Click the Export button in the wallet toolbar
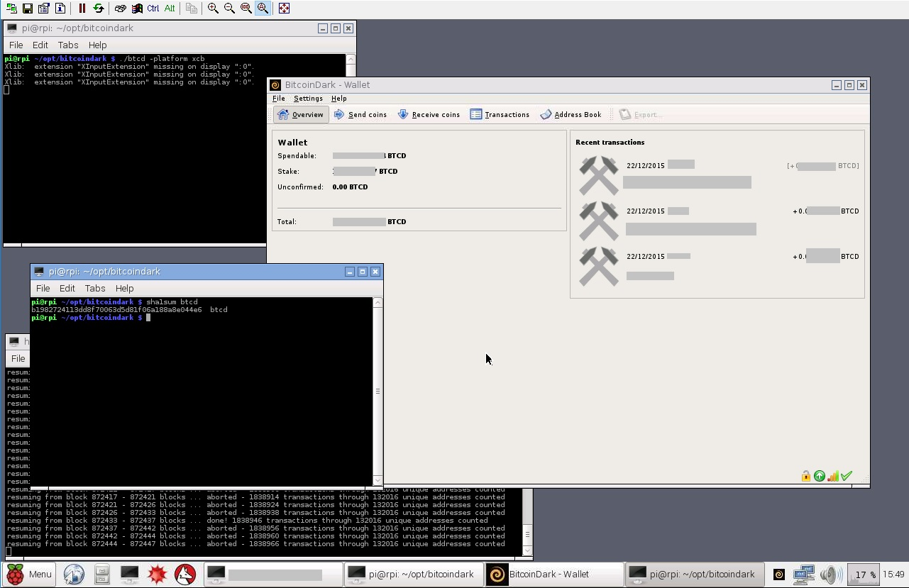This screenshot has width=909, height=588. pos(640,114)
